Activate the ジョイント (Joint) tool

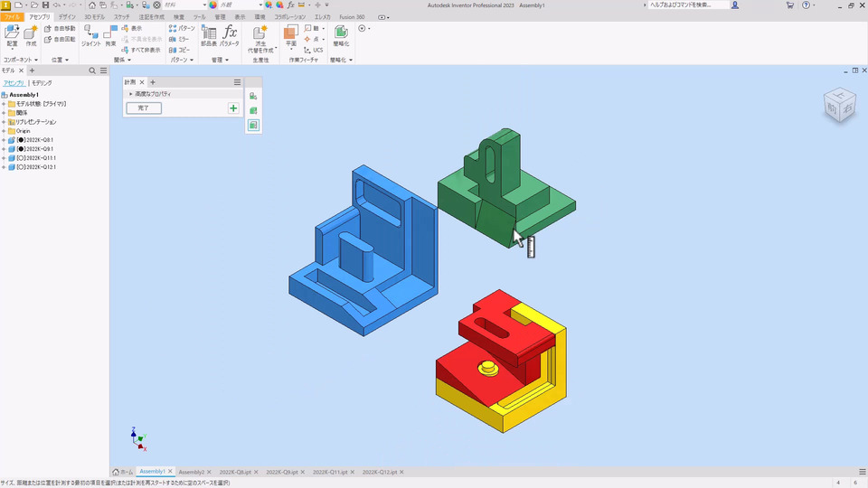tap(91, 35)
